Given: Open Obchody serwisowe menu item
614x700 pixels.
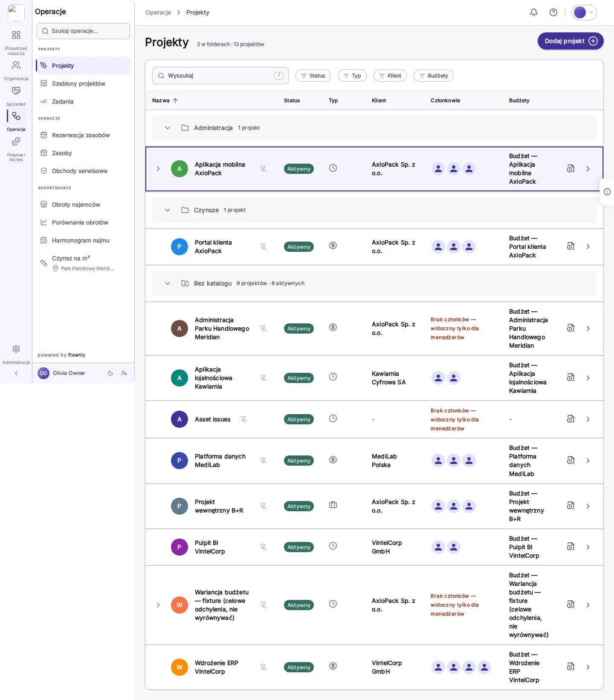Looking at the screenshot, I should 84,171.
